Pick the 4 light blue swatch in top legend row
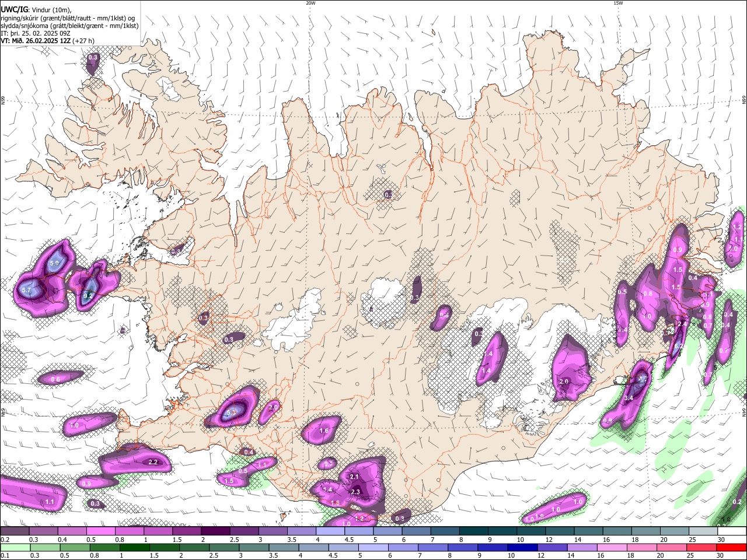747x560 pixels. [x=330, y=531]
